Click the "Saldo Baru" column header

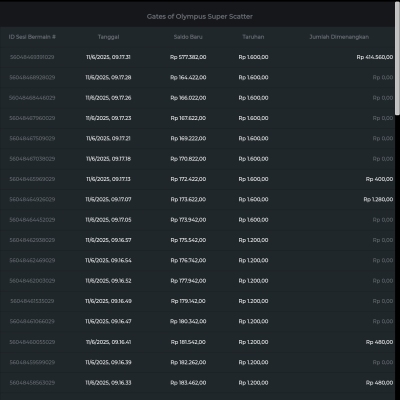188,37
